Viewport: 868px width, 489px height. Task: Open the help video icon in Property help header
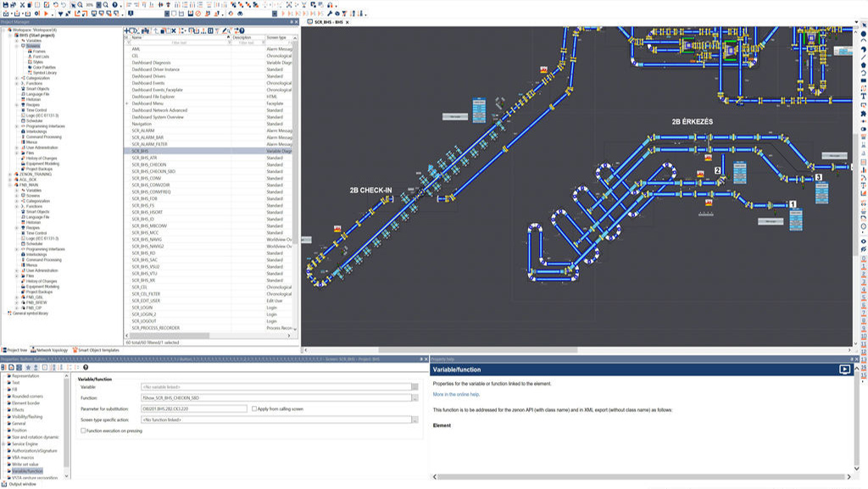tap(844, 370)
